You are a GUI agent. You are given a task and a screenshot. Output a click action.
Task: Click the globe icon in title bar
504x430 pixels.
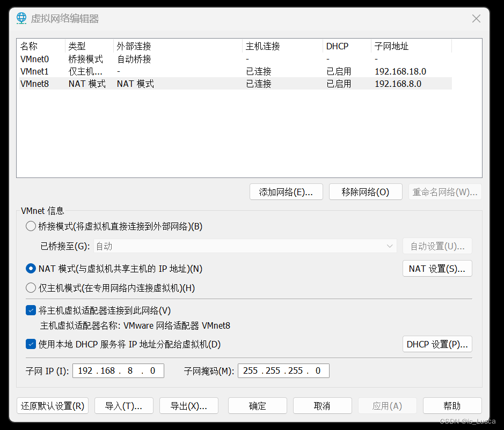point(21,18)
